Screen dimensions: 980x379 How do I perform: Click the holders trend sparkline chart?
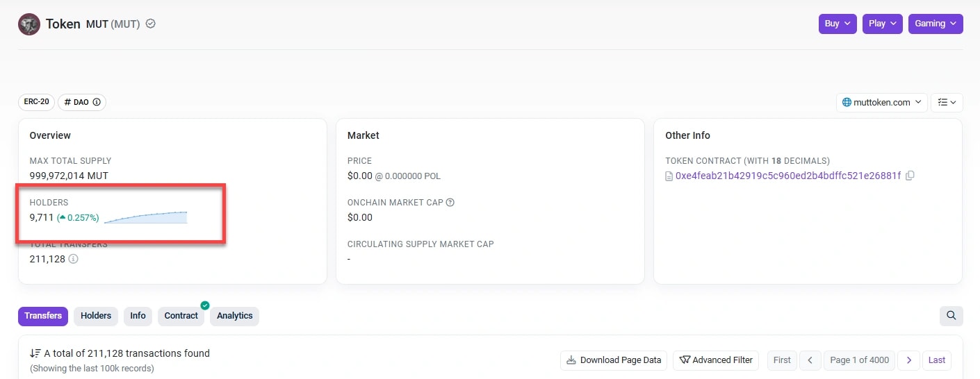(x=145, y=217)
